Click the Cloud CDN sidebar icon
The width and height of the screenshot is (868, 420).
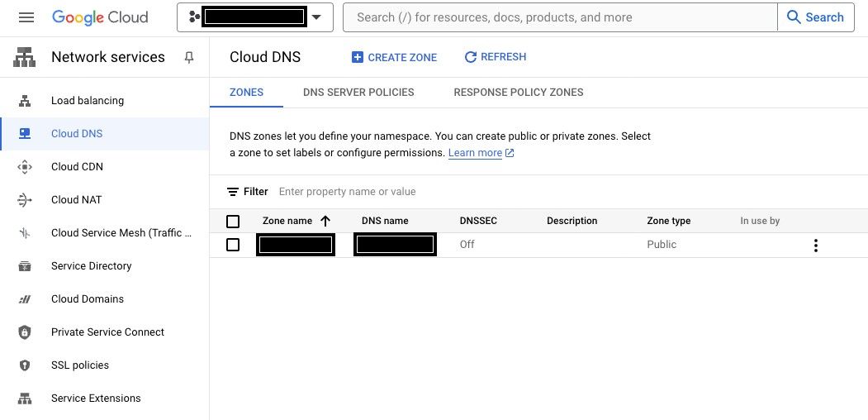point(25,167)
